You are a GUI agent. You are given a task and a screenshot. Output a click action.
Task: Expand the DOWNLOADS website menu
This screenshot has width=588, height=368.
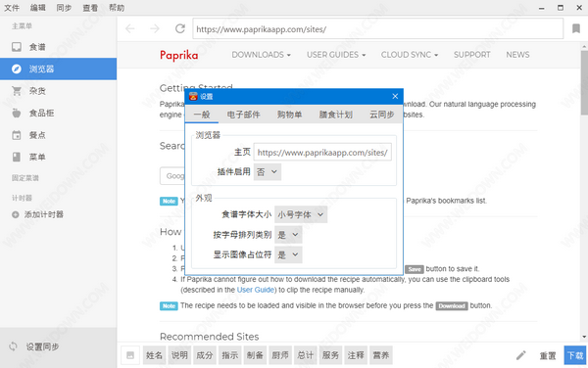click(x=261, y=55)
